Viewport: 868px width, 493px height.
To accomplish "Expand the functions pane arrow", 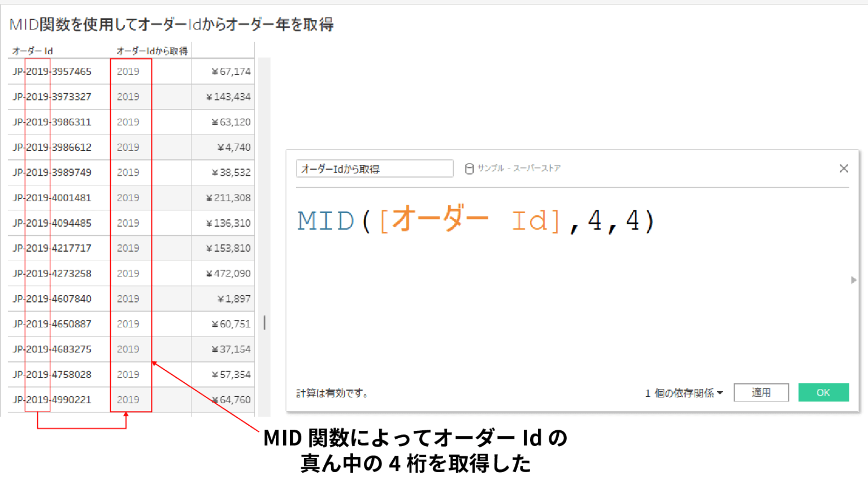I will tap(853, 279).
